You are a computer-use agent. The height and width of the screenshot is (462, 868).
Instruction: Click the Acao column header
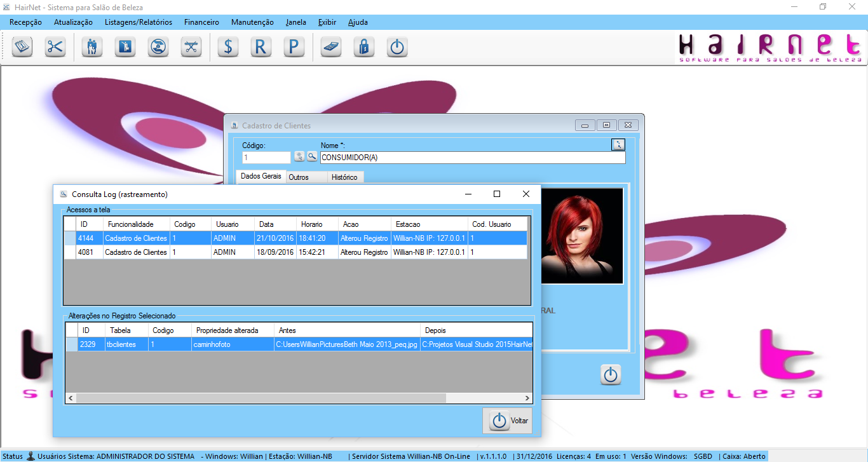coord(365,224)
